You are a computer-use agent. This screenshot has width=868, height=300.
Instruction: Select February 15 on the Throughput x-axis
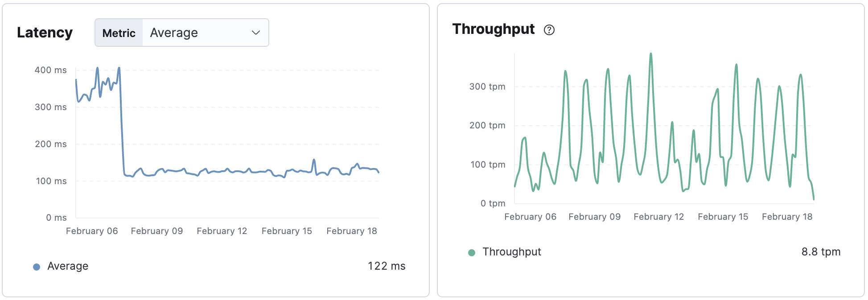click(723, 217)
